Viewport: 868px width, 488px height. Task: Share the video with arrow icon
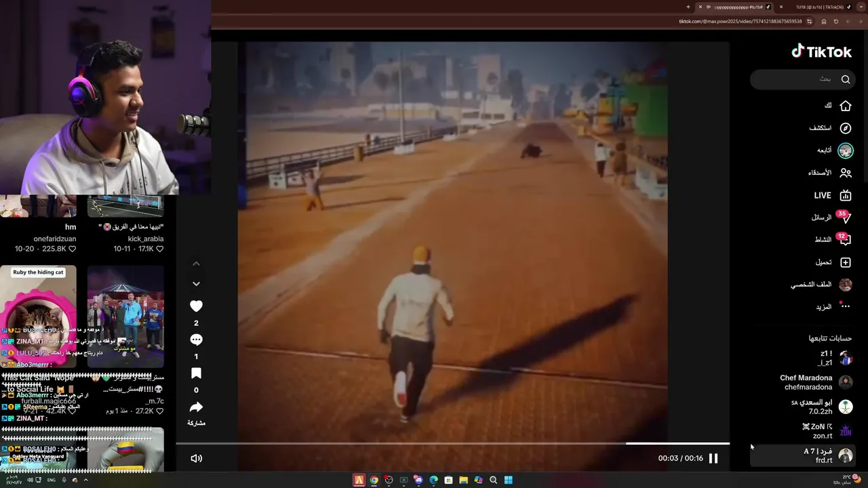click(196, 407)
